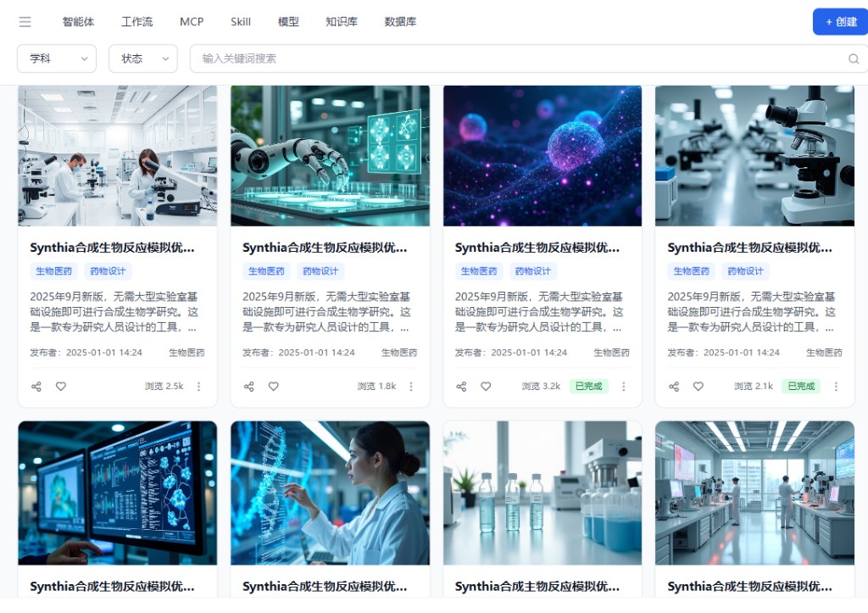Viewport: 868px width, 613px height.
Task: Click the search magnifier icon
Action: click(854, 59)
